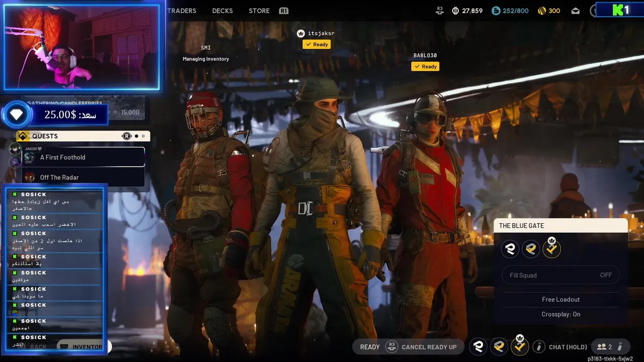Click BABLO30's Ready badge
644x362 pixels.
[425, 66]
